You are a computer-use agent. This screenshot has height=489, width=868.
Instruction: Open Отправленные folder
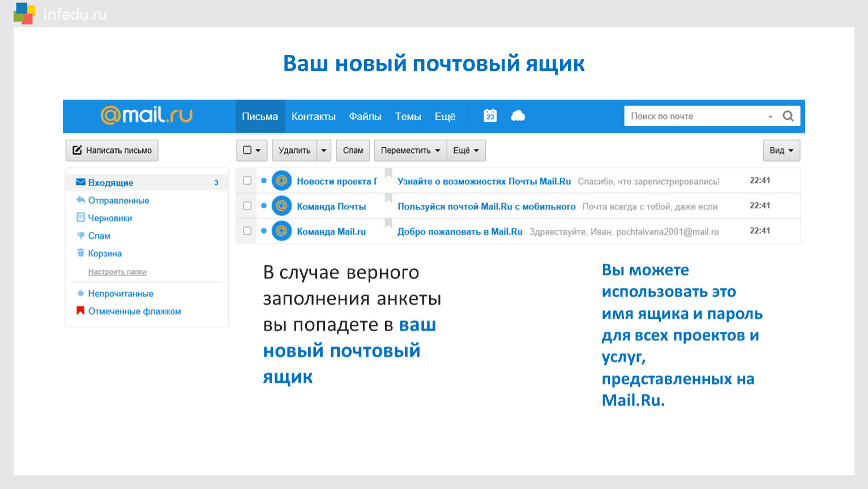118,200
